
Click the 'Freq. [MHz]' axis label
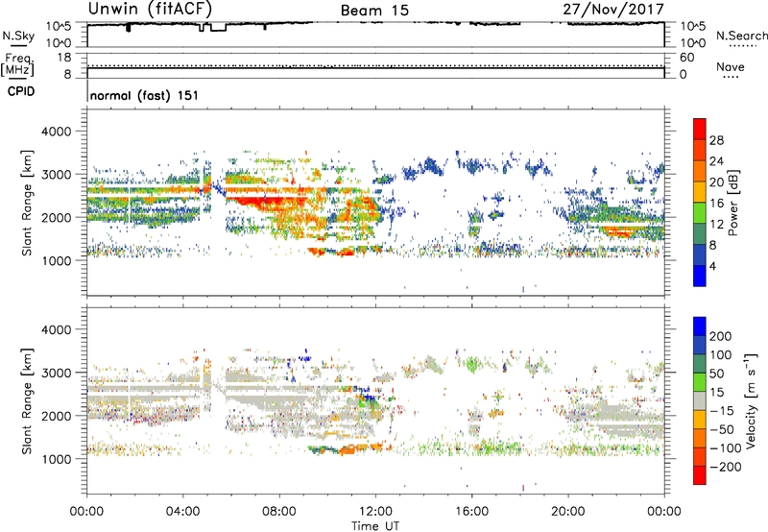[18, 65]
